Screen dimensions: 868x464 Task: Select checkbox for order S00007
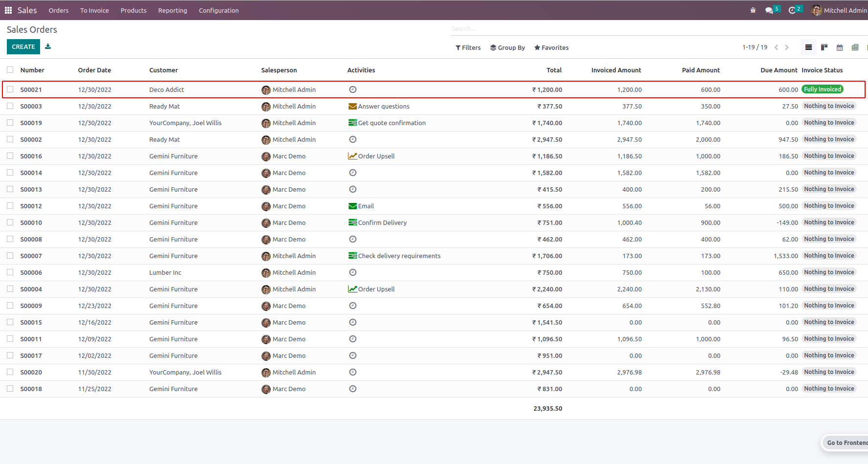(x=10, y=256)
